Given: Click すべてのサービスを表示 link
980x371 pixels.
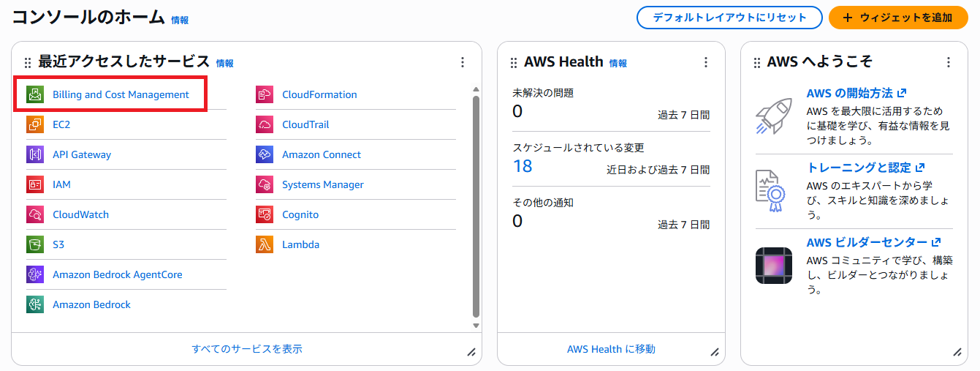Looking at the screenshot, I should 247,349.
